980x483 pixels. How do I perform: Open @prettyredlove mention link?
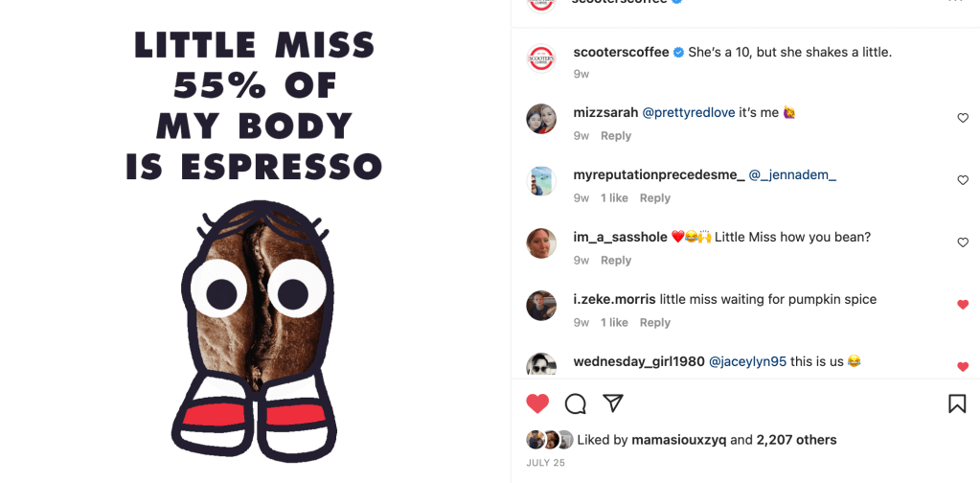click(688, 112)
